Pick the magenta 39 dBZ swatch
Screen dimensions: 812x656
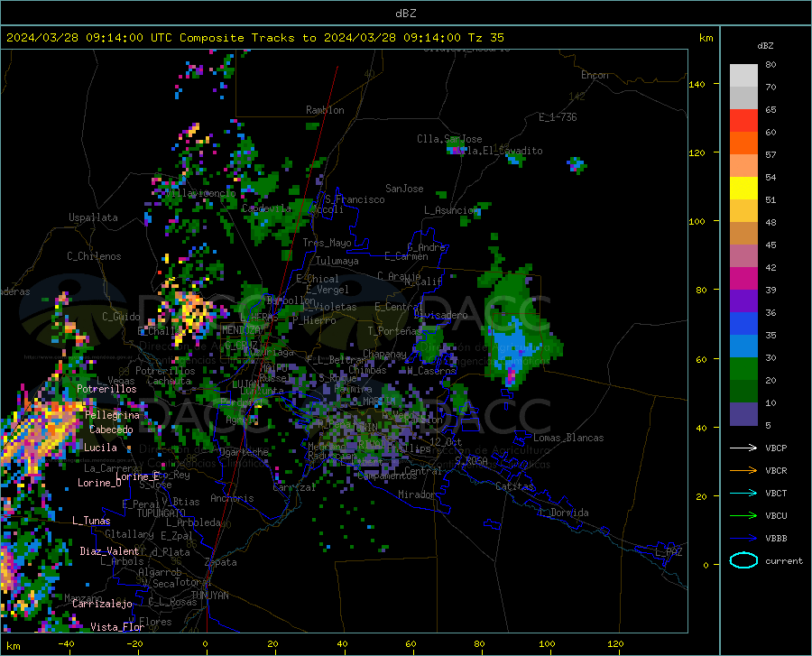tap(743, 279)
